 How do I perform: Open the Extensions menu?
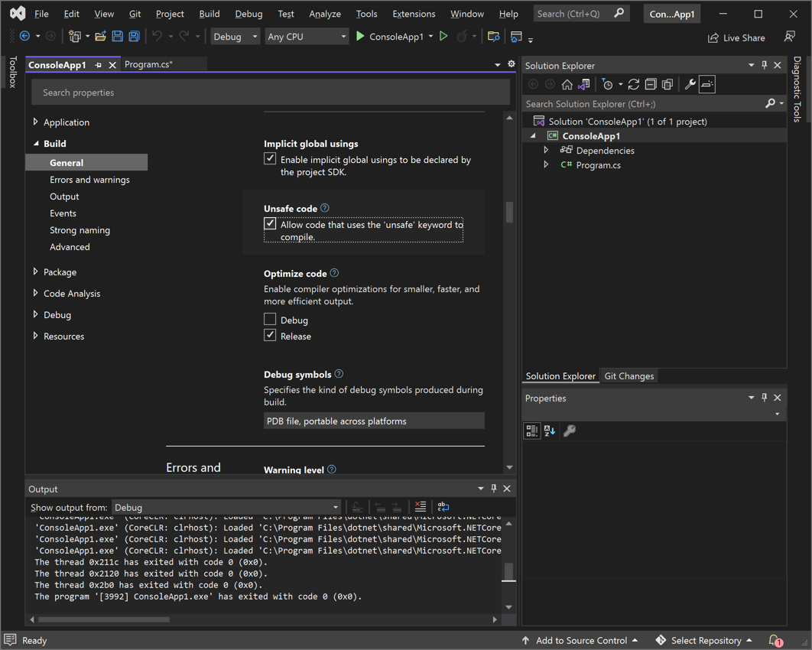point(414,14)
